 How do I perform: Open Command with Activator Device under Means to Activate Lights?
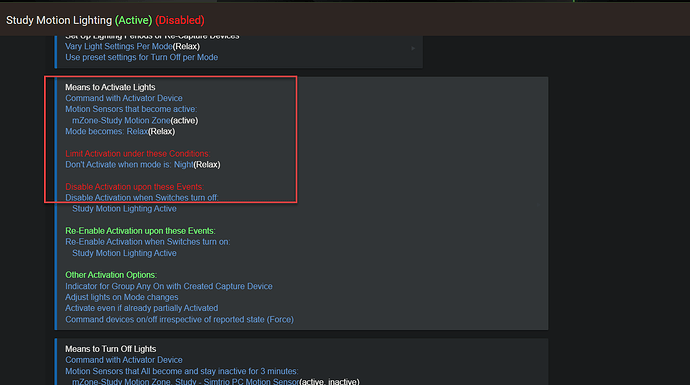coord(124,98)
